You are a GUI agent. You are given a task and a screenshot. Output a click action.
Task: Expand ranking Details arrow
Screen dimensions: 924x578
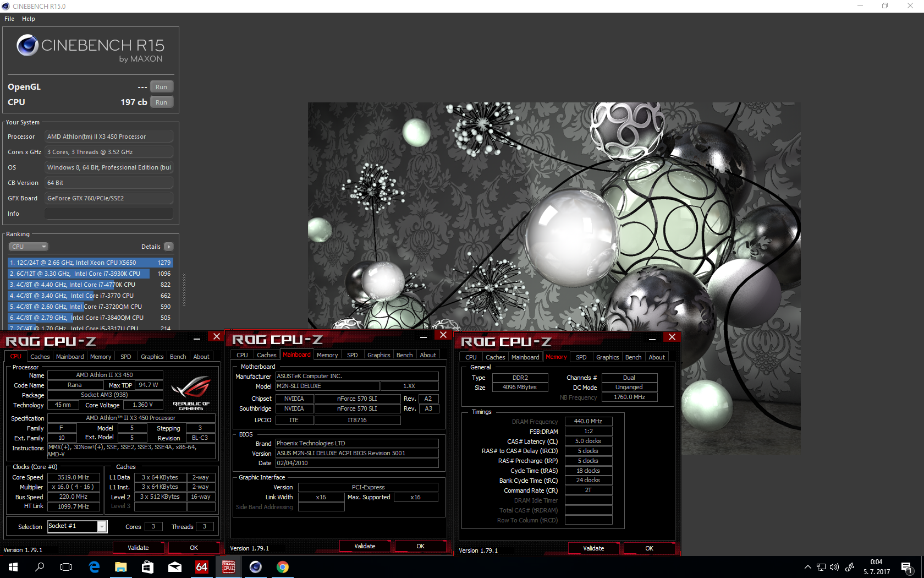click(169, 247)
